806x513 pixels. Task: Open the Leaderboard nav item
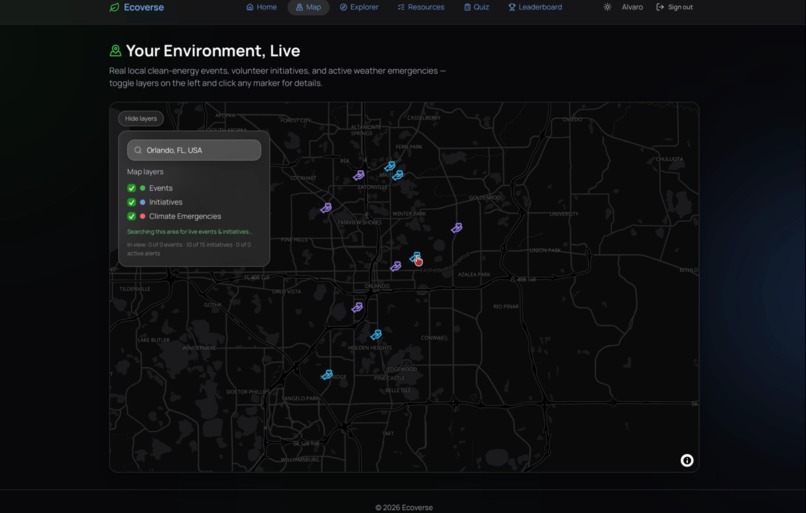[x=535, y=7]
